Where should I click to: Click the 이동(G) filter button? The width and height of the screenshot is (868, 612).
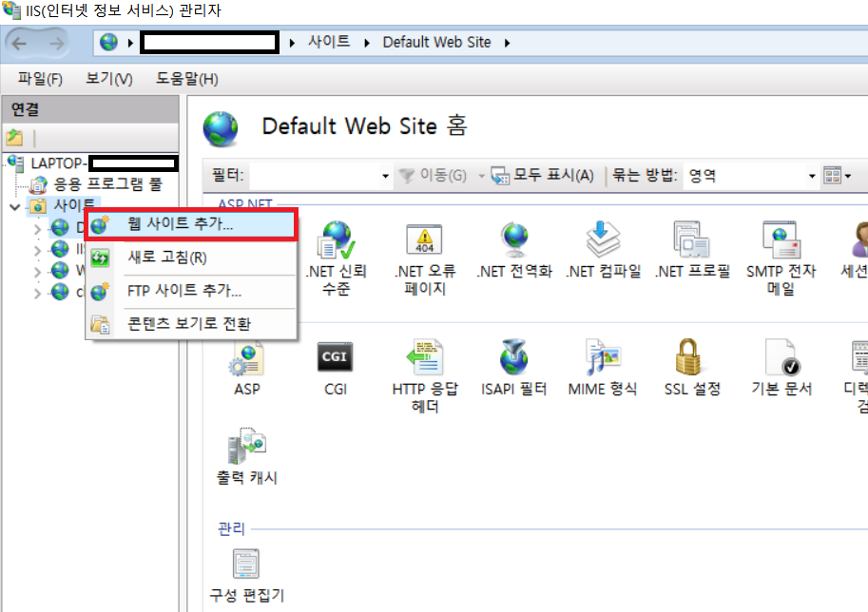[433, 176]
